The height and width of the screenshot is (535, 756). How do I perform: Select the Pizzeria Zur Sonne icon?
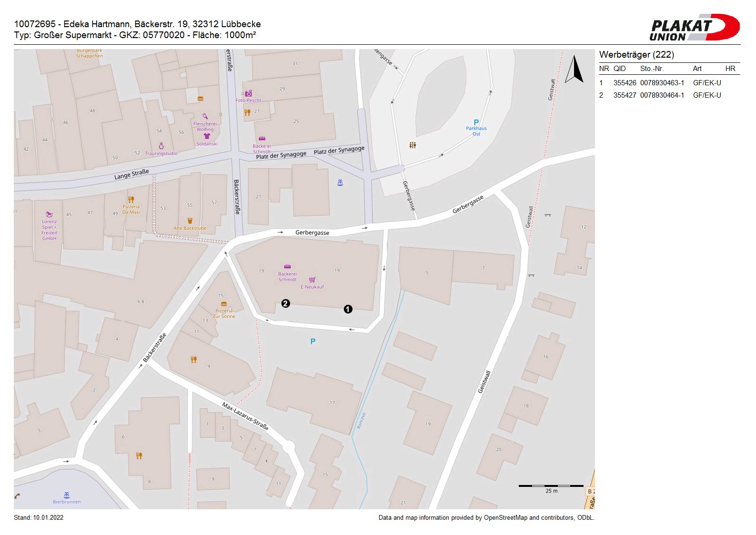(x=224, y=303)
